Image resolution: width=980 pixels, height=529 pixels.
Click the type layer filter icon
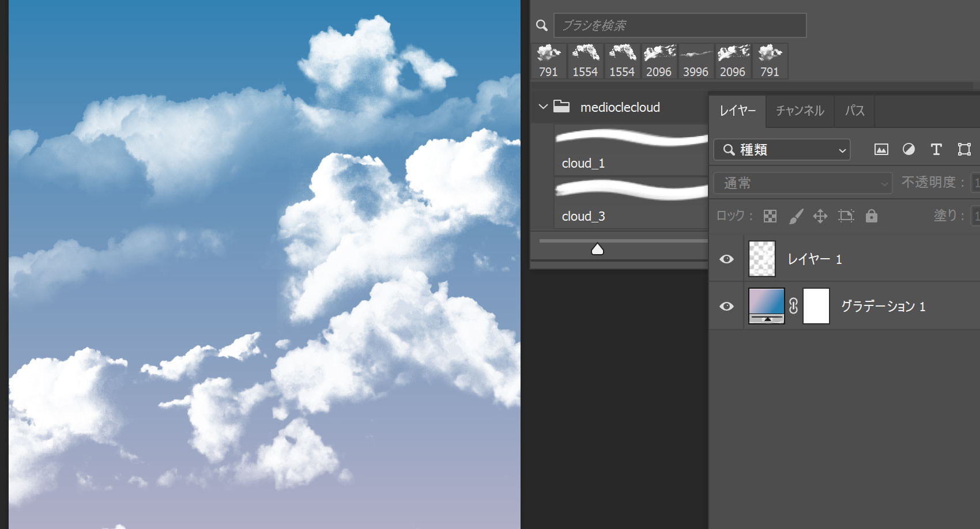(936, 150)
